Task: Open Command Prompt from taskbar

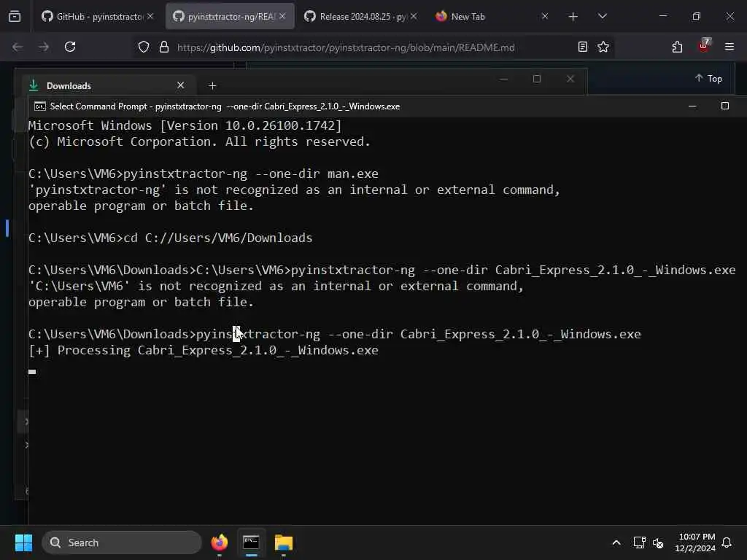Action: 251,542
